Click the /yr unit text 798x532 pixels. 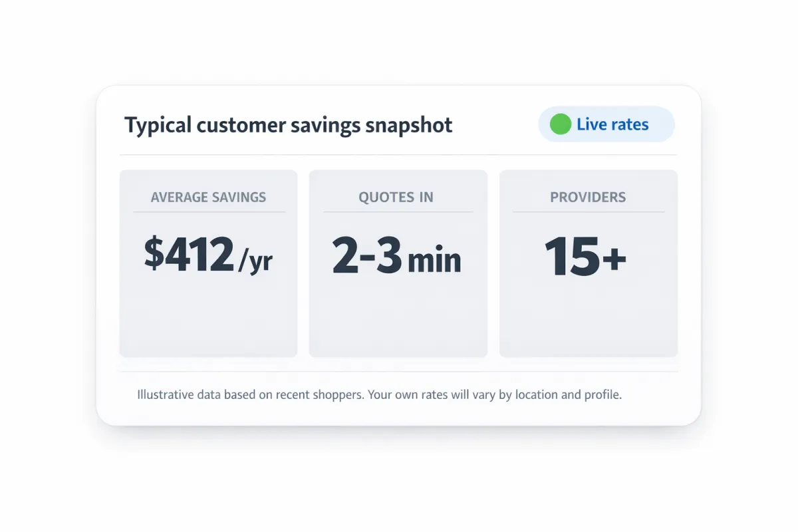coord(255,260)
